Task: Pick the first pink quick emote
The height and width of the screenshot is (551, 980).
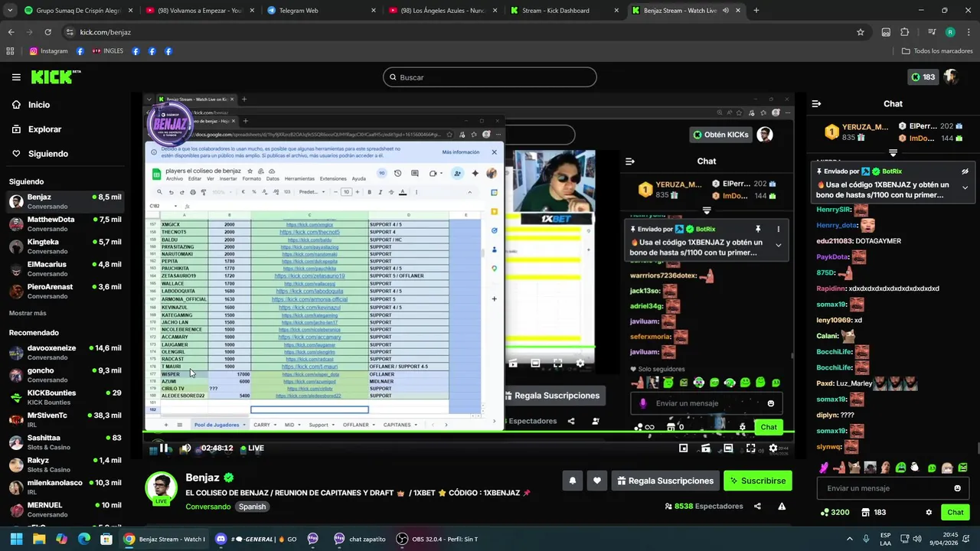Action: [824, 467]
